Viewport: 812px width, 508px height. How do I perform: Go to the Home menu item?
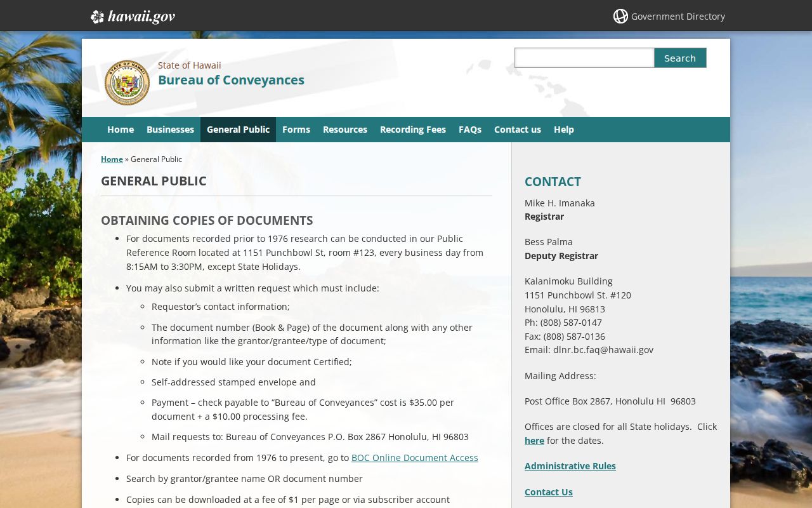click(121, 130)
